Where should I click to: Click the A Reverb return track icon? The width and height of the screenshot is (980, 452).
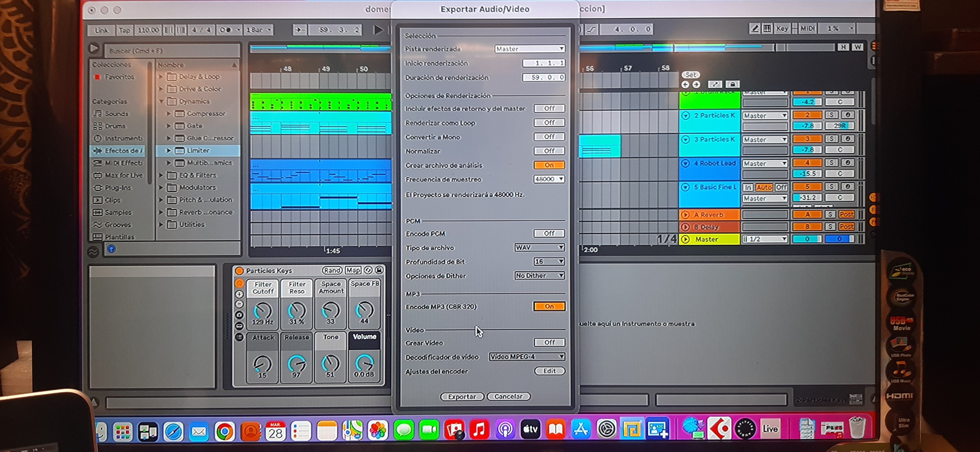click(686, 215)
